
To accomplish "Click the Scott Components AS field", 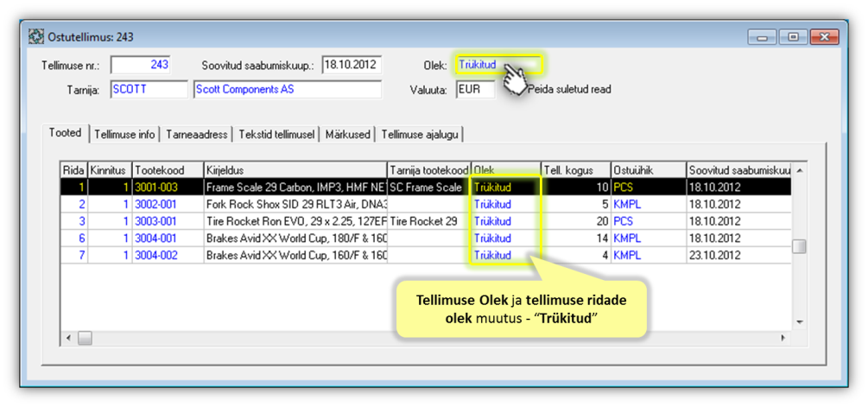I will 288,90.
